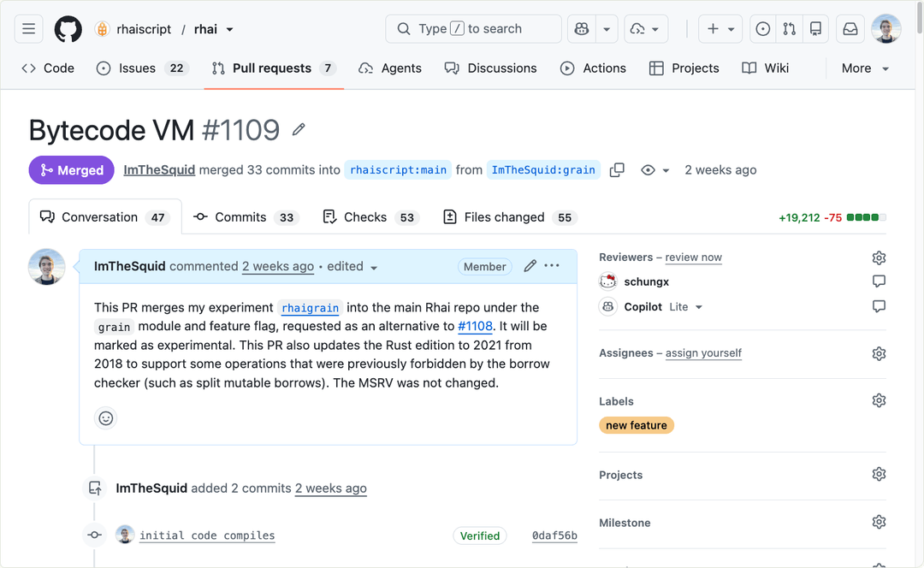Go to GitHub home via Octocat logo
Image resolution: width=924 pixels, height=568 pixels.
point(68,29)
